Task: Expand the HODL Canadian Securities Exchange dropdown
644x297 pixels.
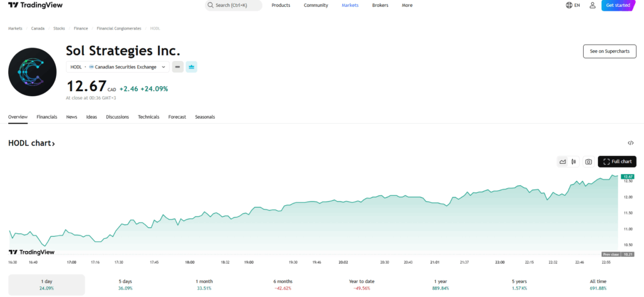Action: pos(118,67)
